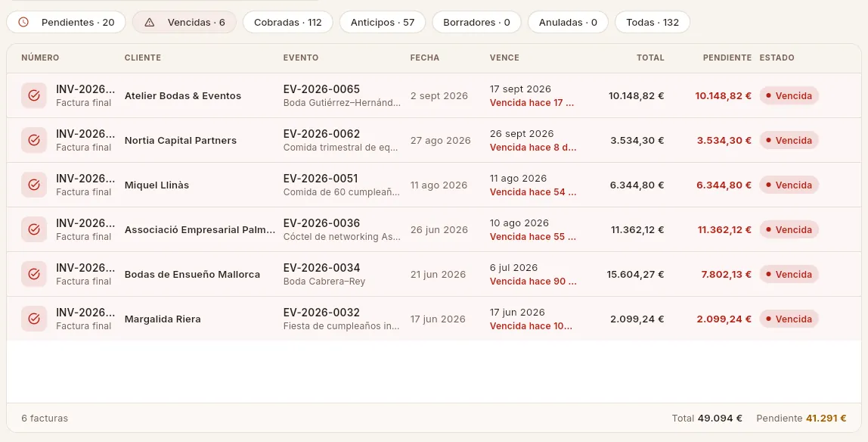This screenshot has width=868, height=442.
Task: Show the Pendientes · 20 invoices
Action: point(67,22)
